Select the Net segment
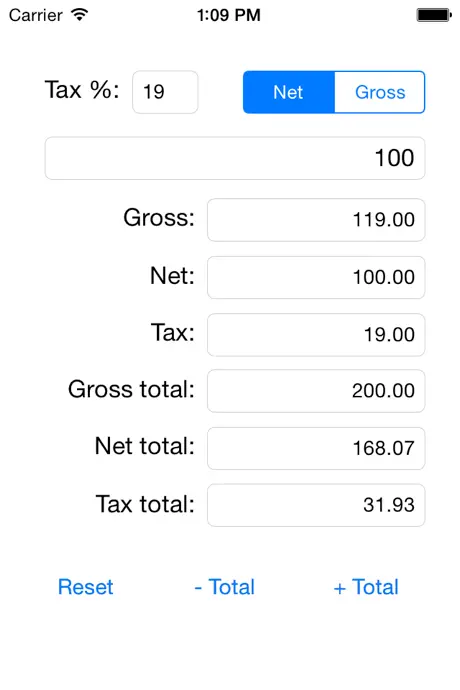The height and width of the screenshot is (690, 460). (x=289, y=92)
